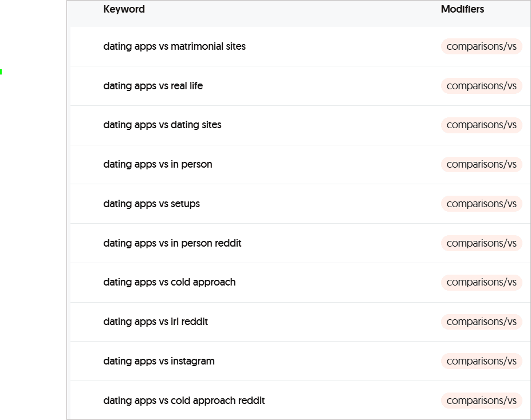Click the Modifiers column header
The width and height of the screenshot is (531, 420).
click(462, 9)
